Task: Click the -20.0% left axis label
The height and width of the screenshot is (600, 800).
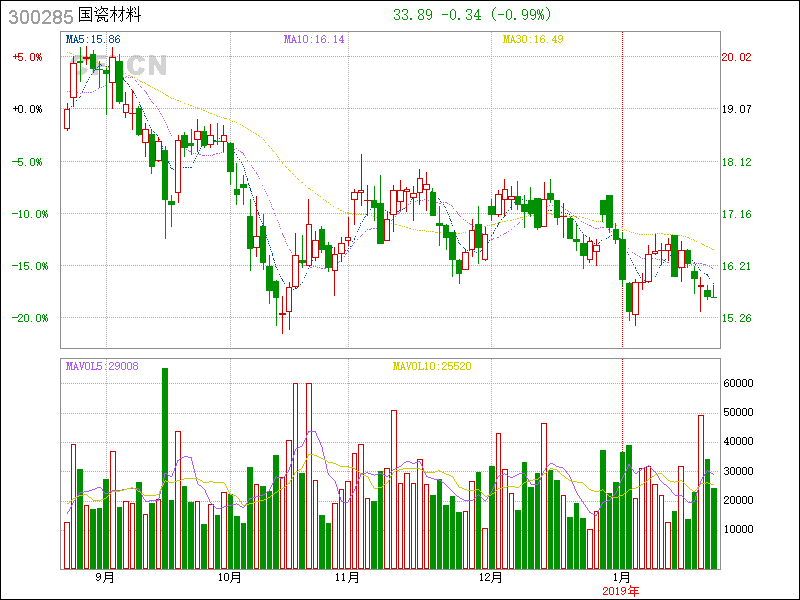Action: (27, 318)
